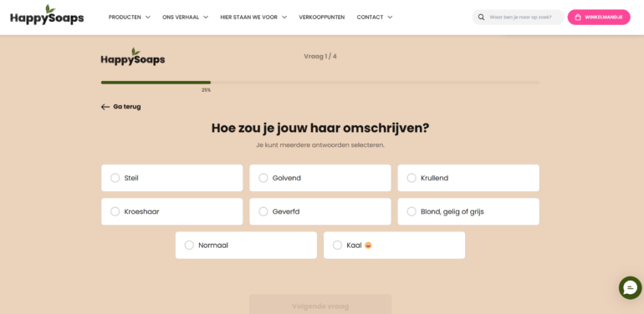Expand the Contact menu chevron

coord(390,18)
